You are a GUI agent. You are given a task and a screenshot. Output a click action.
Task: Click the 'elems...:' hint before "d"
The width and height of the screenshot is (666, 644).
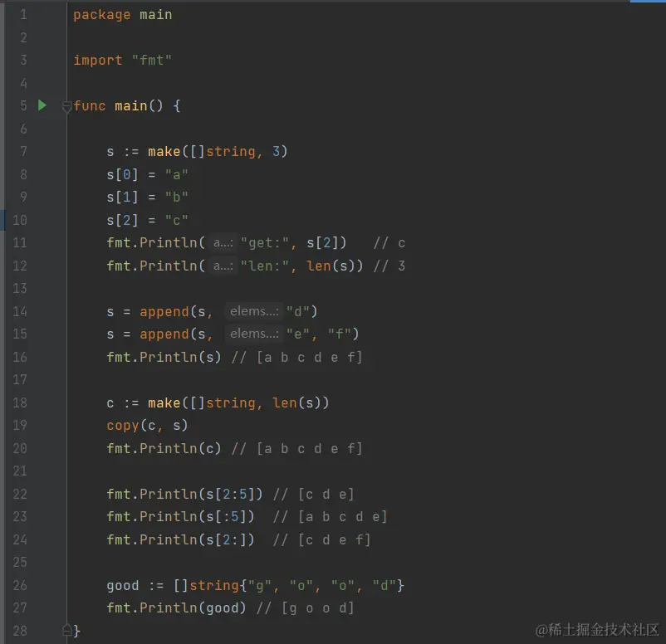(x=254, y=311)
